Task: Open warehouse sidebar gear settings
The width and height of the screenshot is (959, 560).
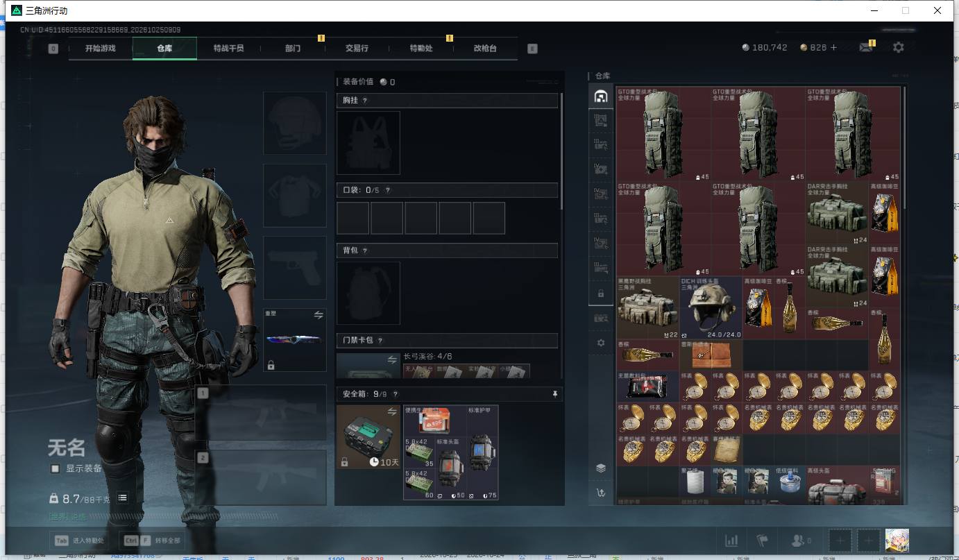Action: coord(601,343)
